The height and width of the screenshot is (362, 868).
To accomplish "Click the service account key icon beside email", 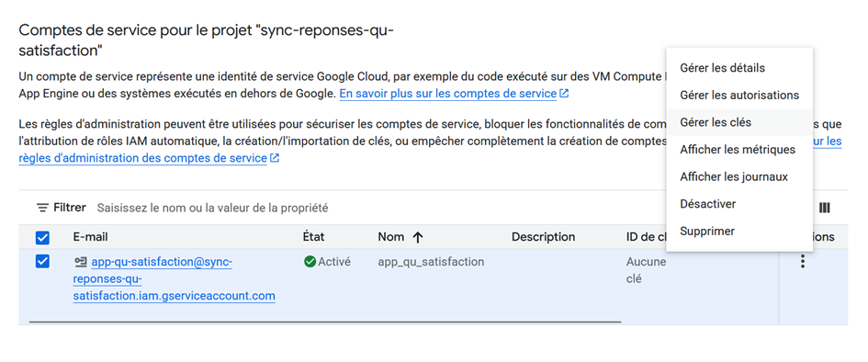I will [81, 262].
